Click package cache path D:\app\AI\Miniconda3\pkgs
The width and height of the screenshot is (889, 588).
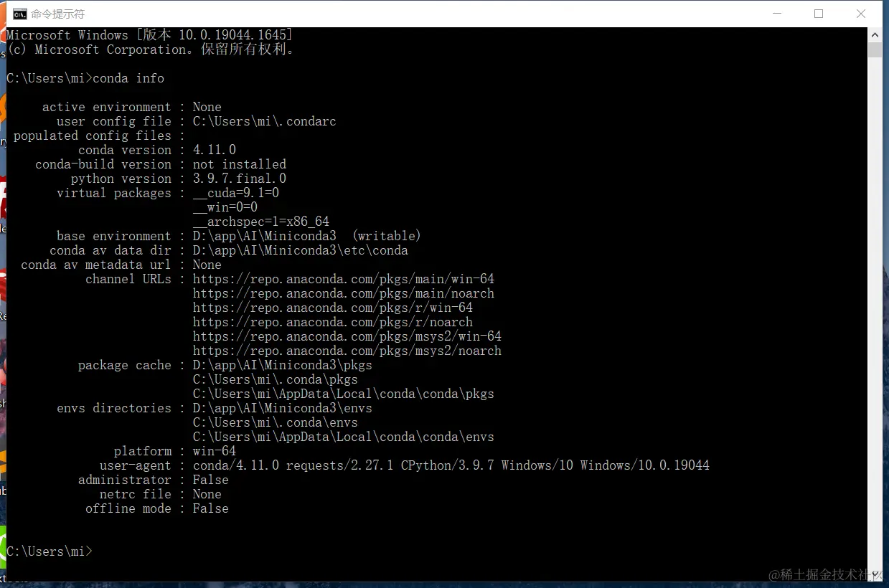pos(283,365)
